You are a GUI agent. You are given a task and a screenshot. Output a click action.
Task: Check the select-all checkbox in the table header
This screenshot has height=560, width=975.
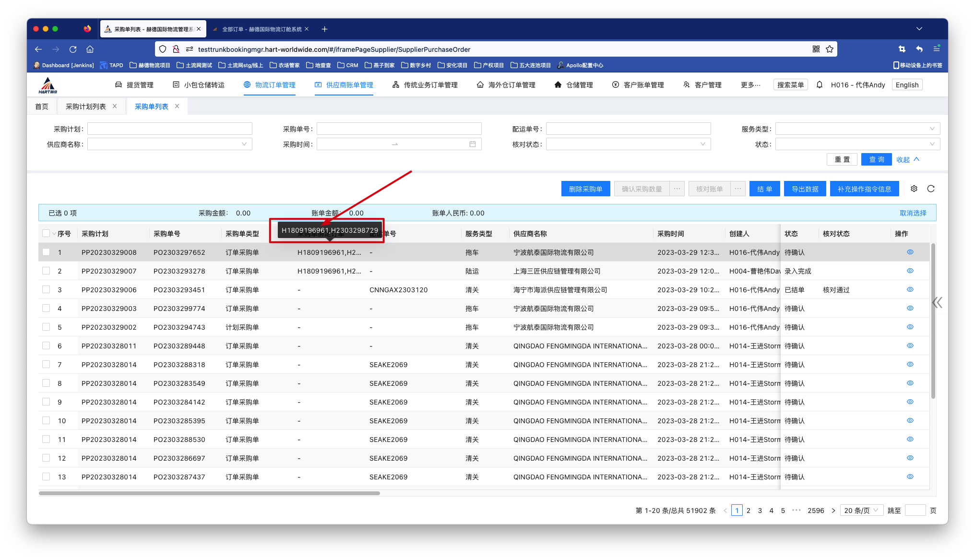click(46, 233)
